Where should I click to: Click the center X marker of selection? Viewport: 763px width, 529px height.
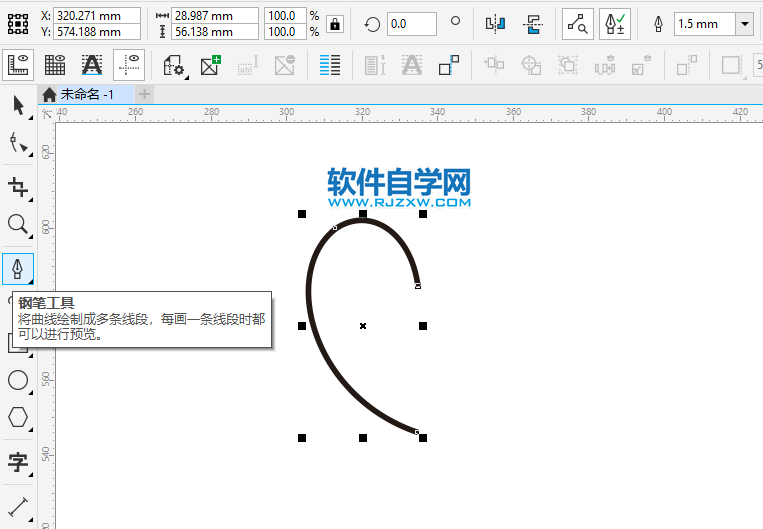tap(363, 326)
